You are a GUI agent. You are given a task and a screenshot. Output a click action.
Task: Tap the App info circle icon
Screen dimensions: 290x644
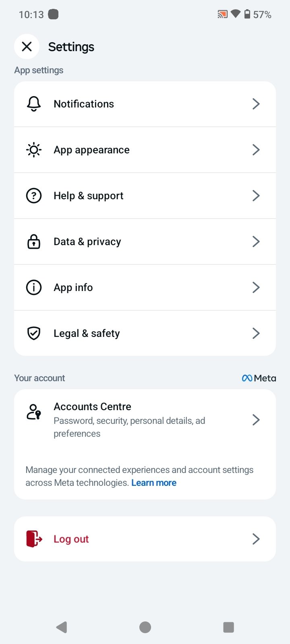(x=34, y=287)
